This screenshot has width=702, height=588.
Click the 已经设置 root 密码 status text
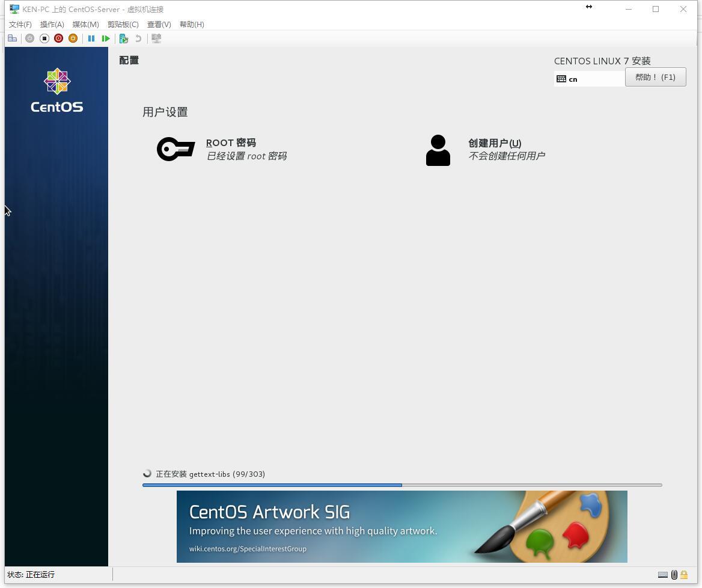click(246, 156)
